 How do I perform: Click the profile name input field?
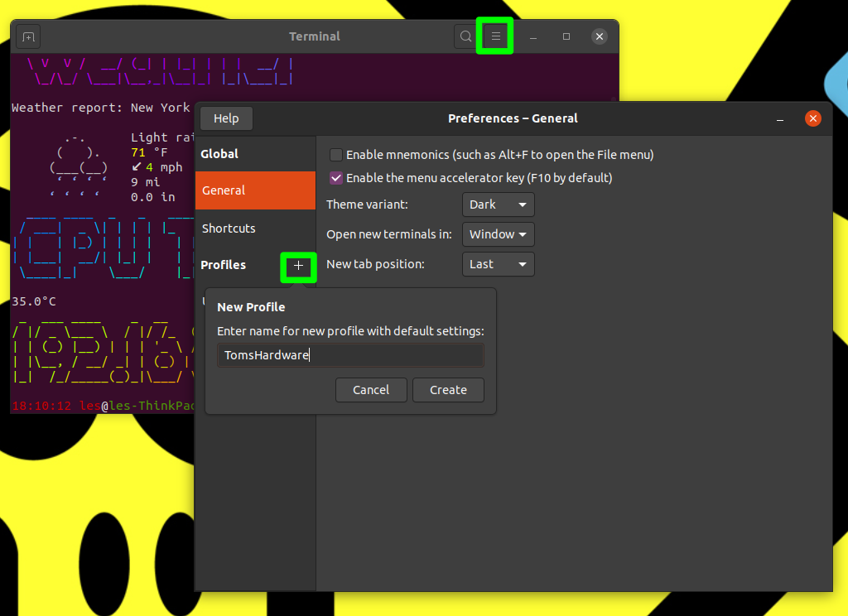(x=349, y=354)
